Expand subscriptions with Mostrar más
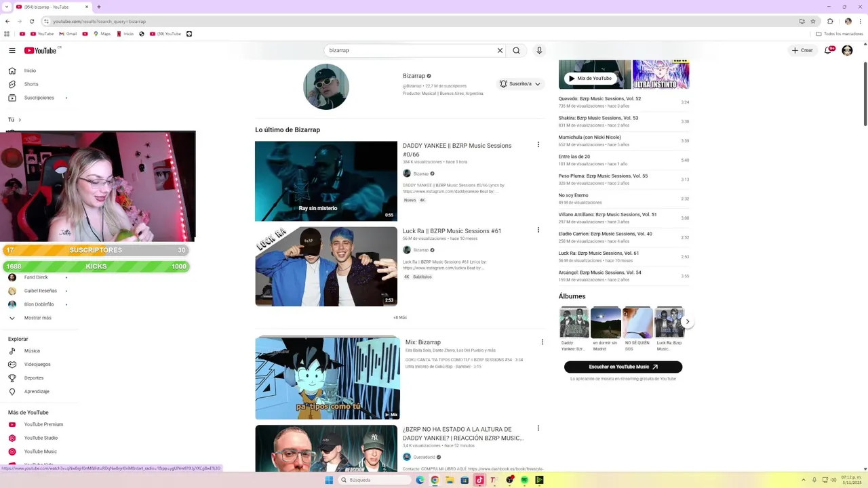Viewport: 868px width, 488px height. coord(37,318)
